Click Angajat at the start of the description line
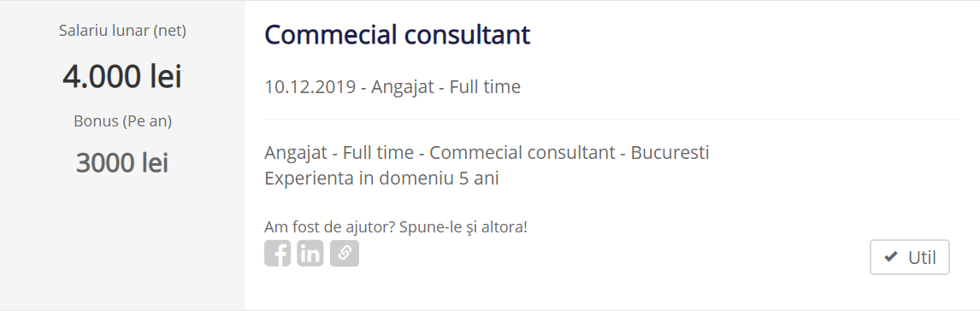Viewport: 980px width, 311px height. [x=296, y=153]
